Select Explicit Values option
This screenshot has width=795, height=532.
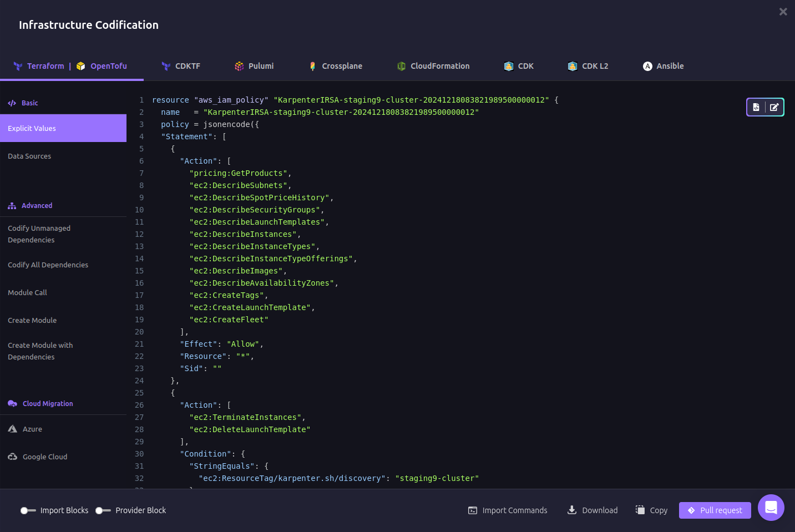tap(63, 128)
